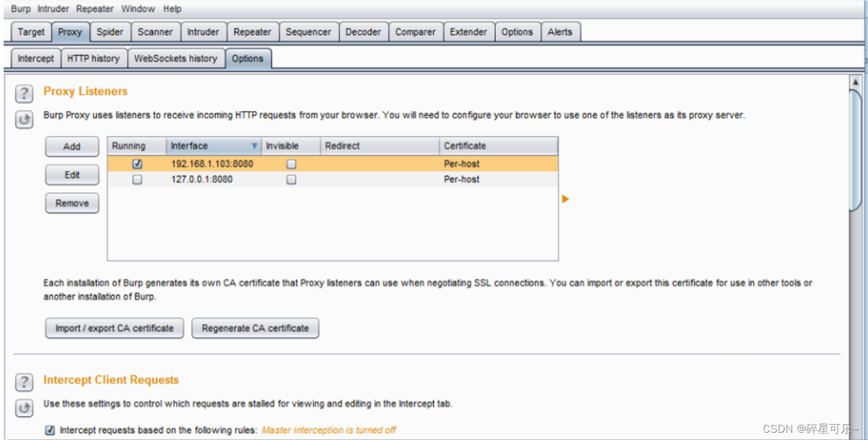Open the Burp menu
Image resolution: width=868 pixels, height=440 pixels.
tap(20, 8)
